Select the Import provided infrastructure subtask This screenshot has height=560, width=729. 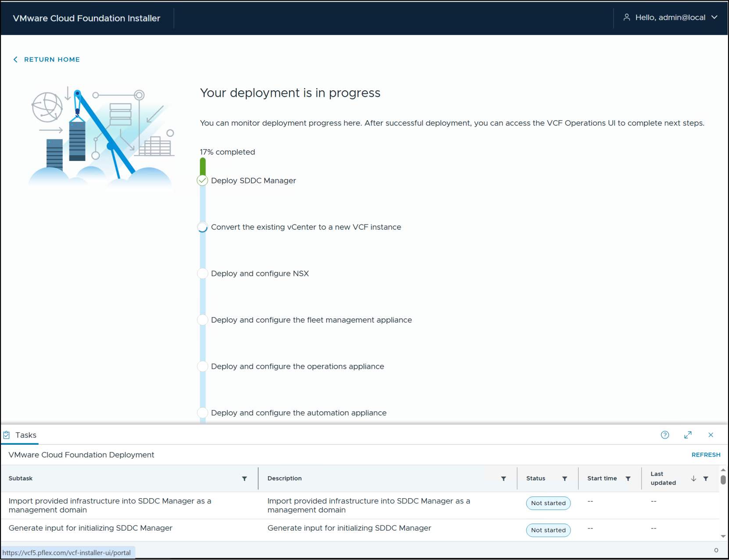(110, 505)
